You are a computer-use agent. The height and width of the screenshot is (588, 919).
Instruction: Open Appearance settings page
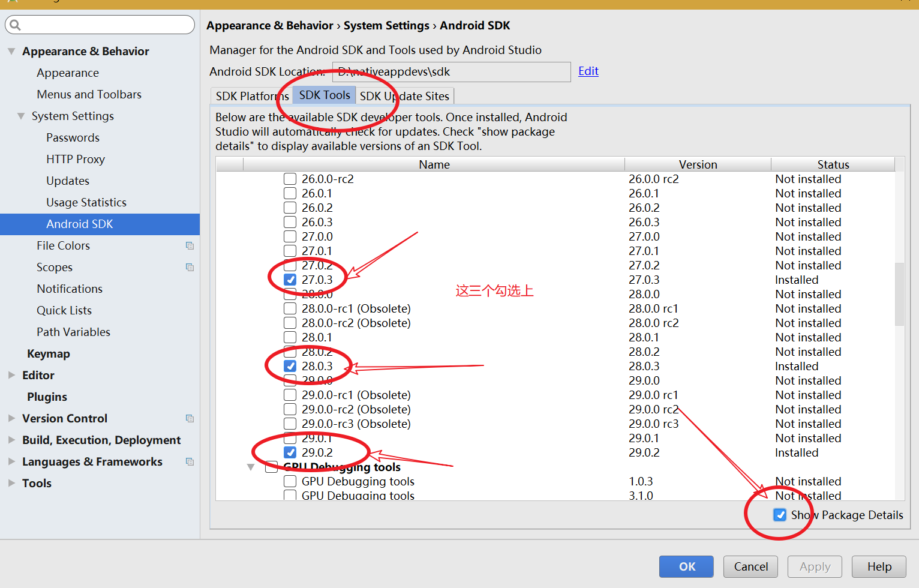[x=68, y=73]
